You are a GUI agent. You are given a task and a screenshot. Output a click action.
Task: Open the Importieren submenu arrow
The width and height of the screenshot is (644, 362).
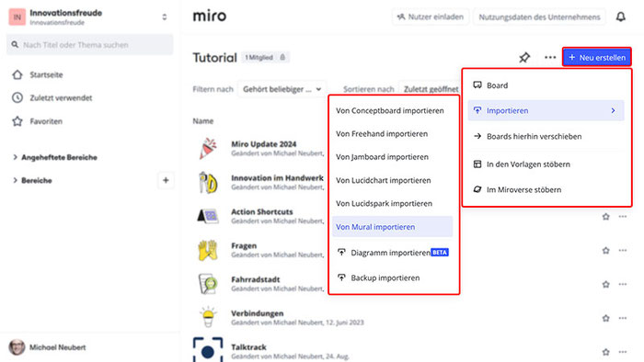click(613, 110)
